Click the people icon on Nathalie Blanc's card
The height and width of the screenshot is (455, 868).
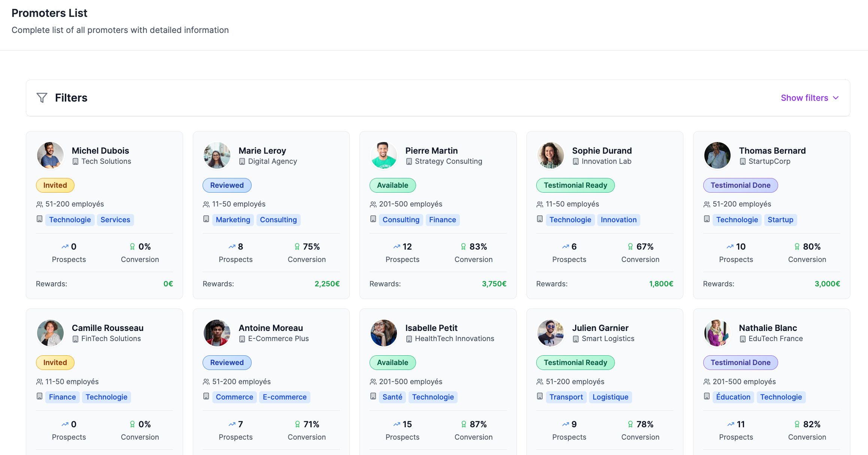click(x=707, y=382)
